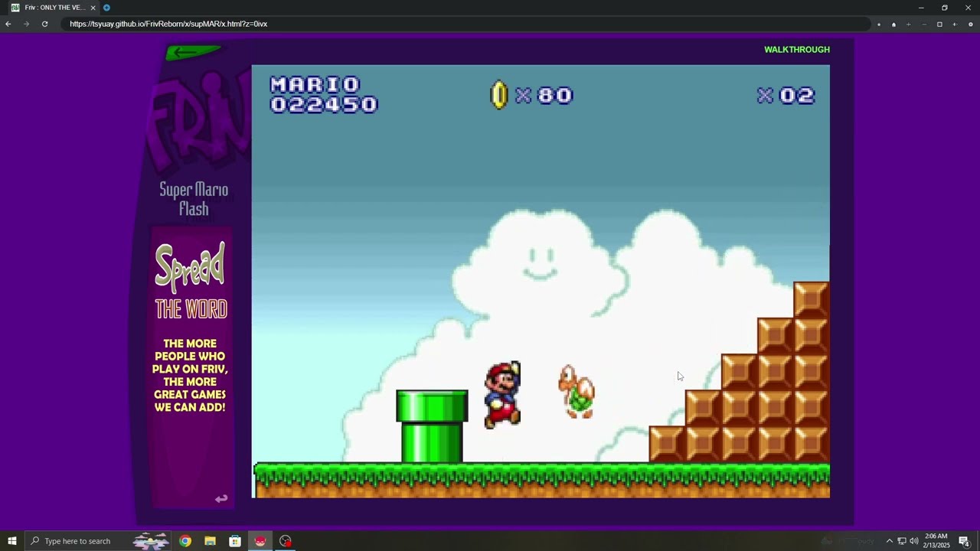Click the green back arrow on Friv panel
Image resolution: width=980 pixels, height=551 pixels.
click(193, 52)
